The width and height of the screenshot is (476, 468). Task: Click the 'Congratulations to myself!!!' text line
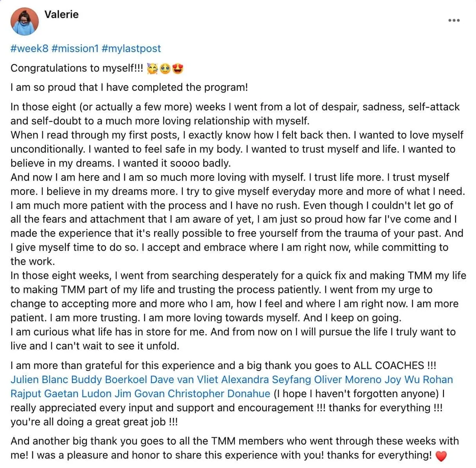(77, 68)
